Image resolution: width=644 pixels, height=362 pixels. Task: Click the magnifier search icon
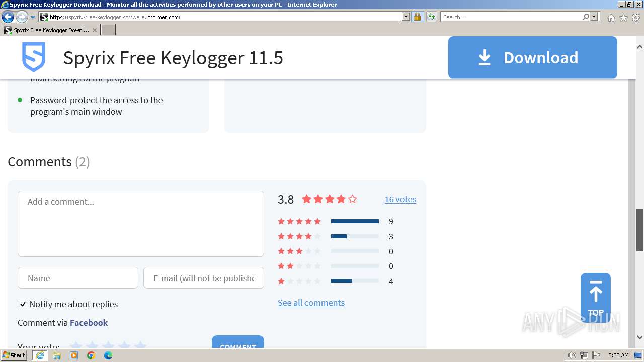(x=586, y=17)
